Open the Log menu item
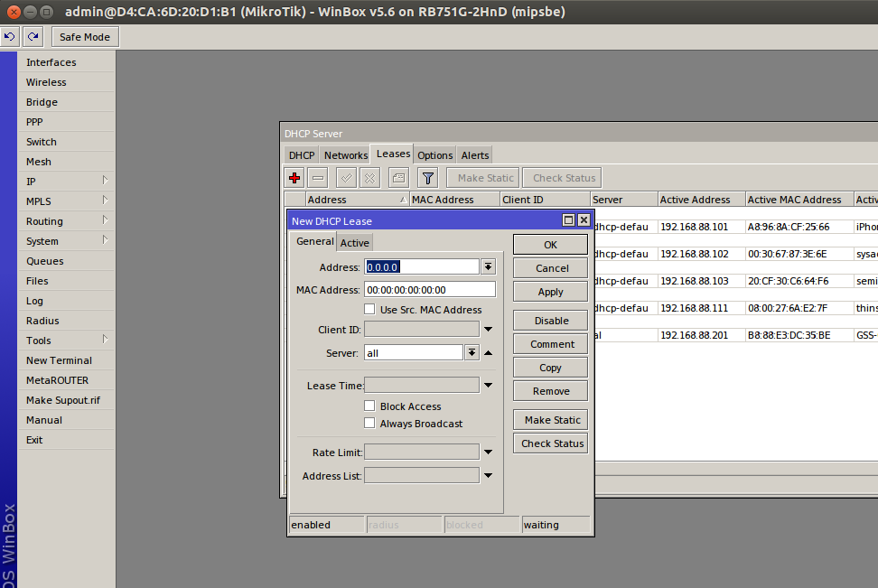Screen dimensions: 878x588 coord(66,301)
